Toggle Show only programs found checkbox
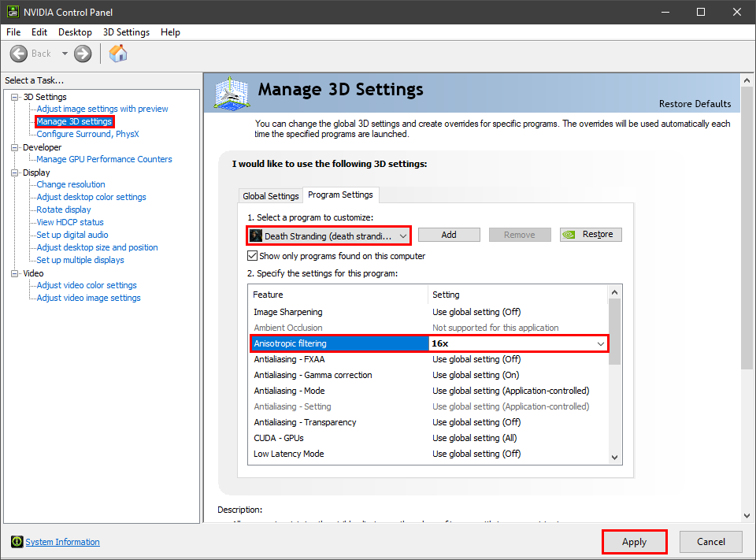Viewport: 756px width, 560px height. pyautogui.click(x=252, y=256)
